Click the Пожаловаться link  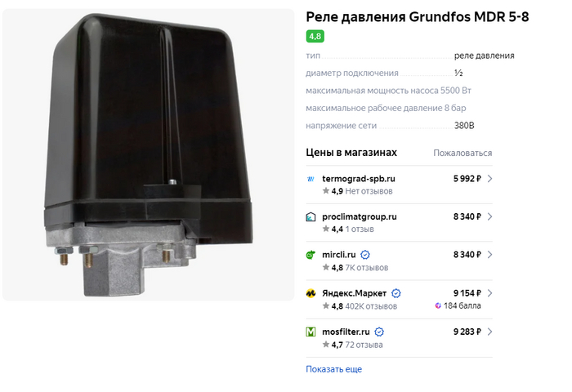click(x=463, y=154)
